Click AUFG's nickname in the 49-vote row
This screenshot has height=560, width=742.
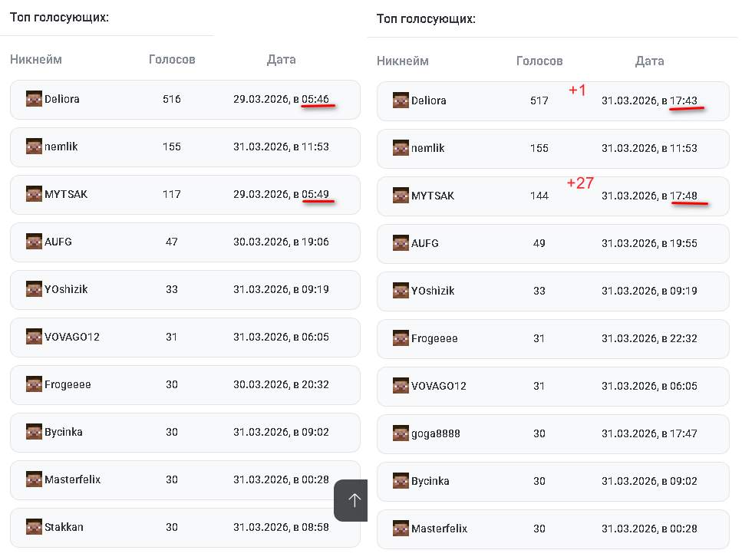coord(425,243)
